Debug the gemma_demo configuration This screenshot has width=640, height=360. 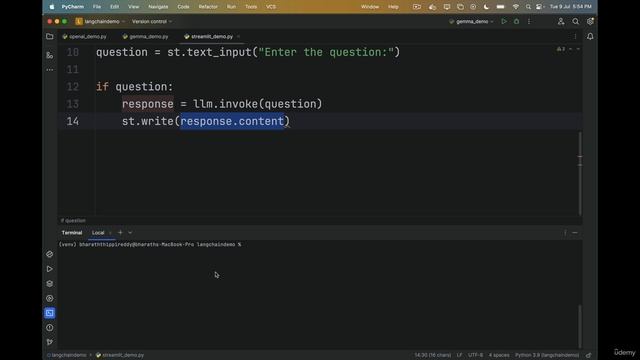point(516,21)
